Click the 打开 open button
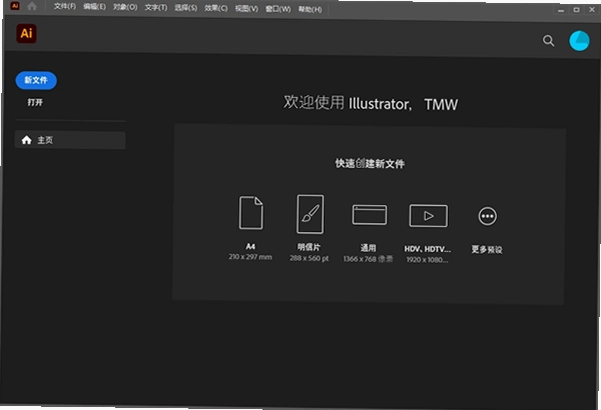Image resolution: width=601 pixels, height=410 pixels. (35, 102)
